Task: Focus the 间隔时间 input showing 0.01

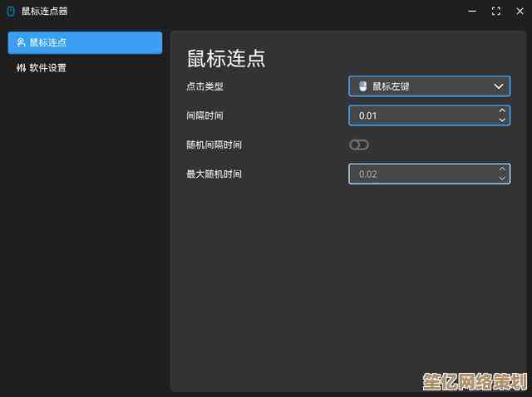Action: (420, 115)
